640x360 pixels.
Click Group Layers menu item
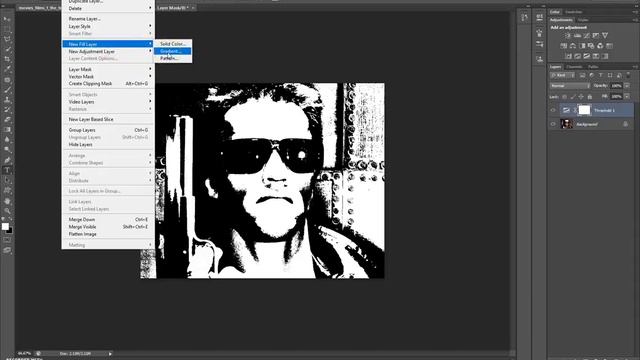(108, 130)
